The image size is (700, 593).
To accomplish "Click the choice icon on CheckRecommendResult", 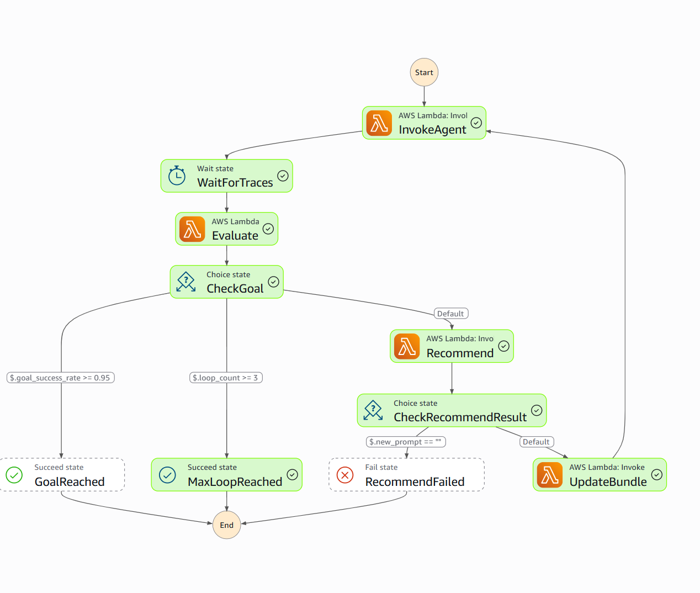I will tap(373, 410).
